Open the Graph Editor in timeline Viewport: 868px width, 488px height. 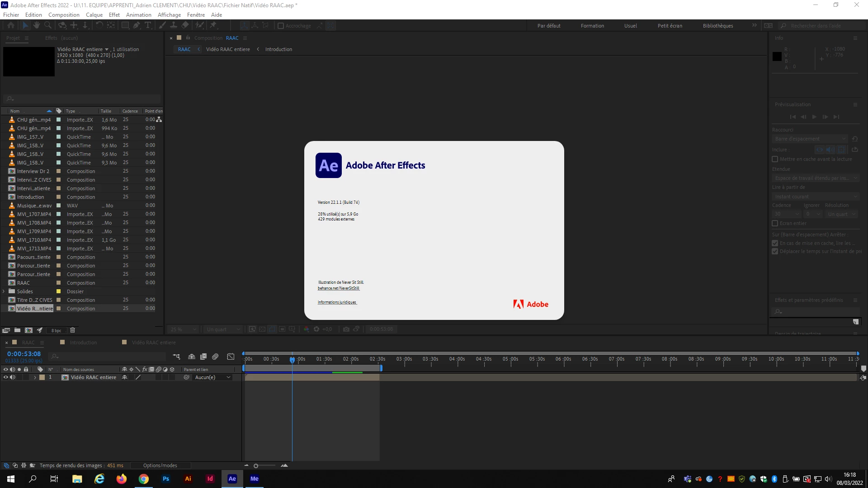(x=231, y=357)
